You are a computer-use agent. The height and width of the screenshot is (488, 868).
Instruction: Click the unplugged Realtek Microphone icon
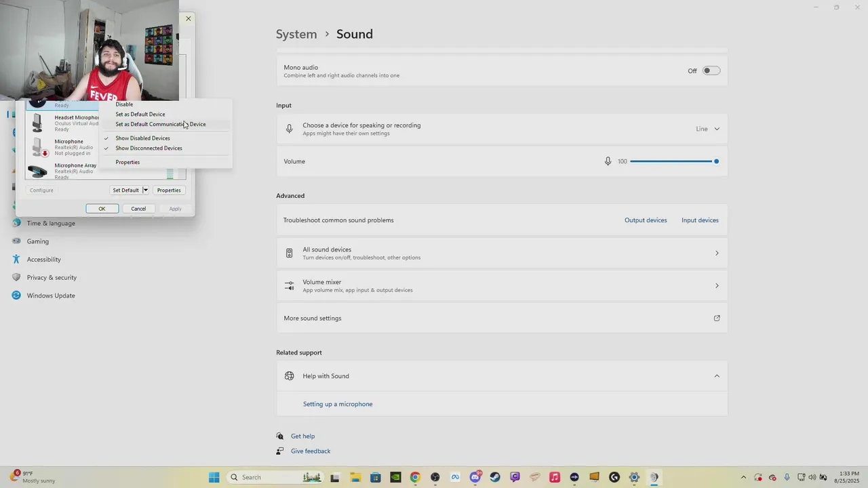40,147
